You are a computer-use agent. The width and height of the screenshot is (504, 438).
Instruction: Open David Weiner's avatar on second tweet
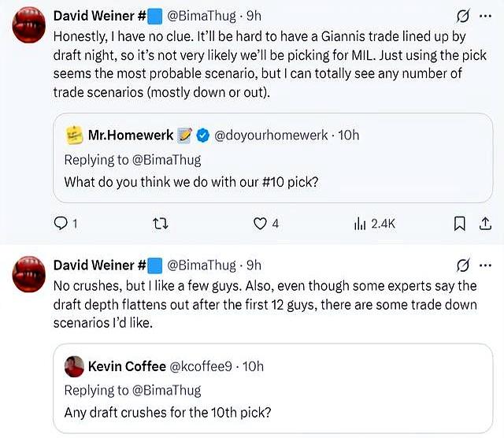28,274
